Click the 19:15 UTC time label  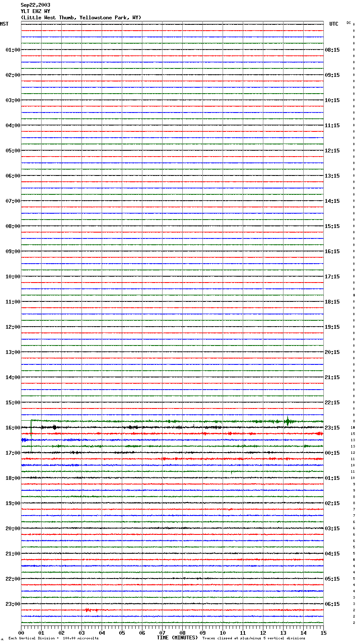click(332, 327)
